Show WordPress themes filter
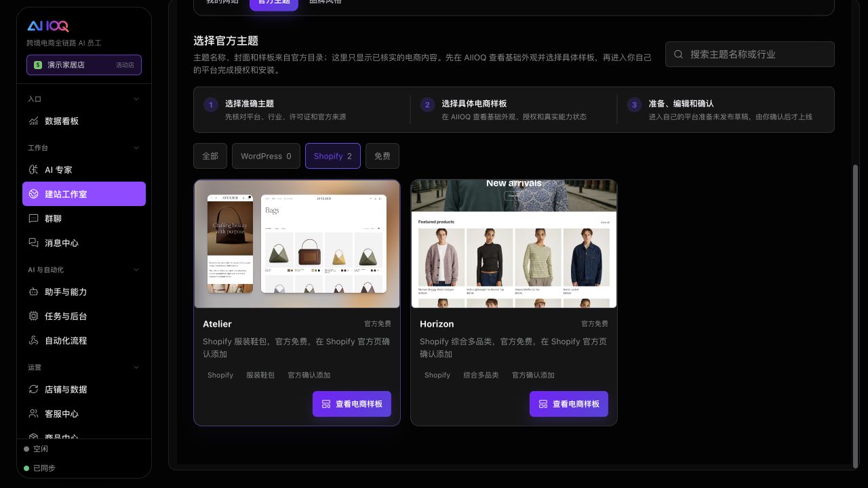The height and width of the screenshot is (488, 868). [x=266, y=156]
